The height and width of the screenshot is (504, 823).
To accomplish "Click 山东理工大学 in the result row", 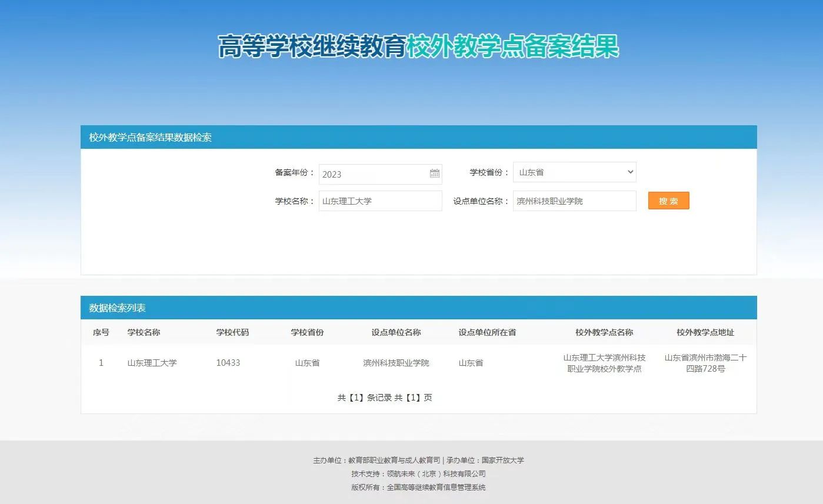I will (152, 363).
